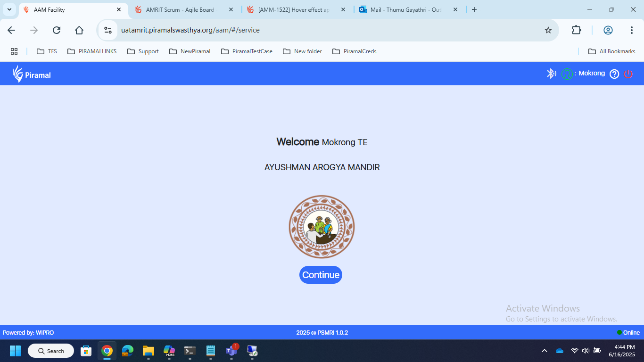Close the AMRIT Scrum tab
Image resolution: width=644 pixels, height=362 pixels.
pos(231,9)
